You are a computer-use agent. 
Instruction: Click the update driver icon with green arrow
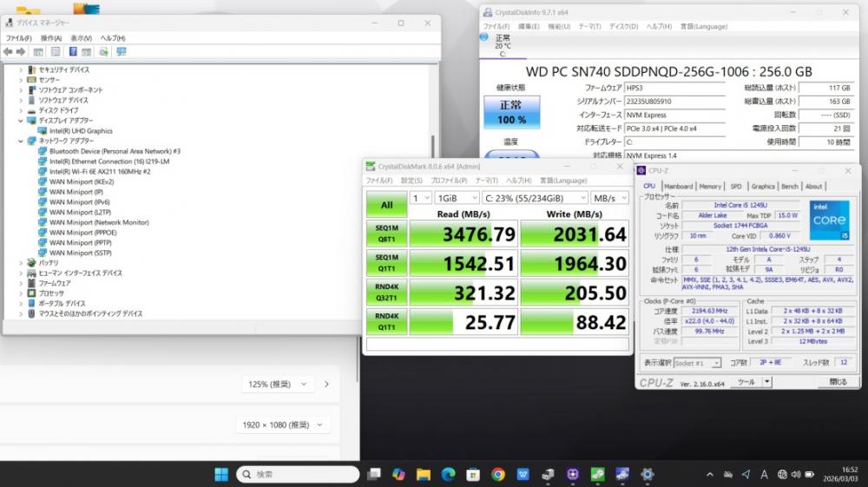(103, 51)
